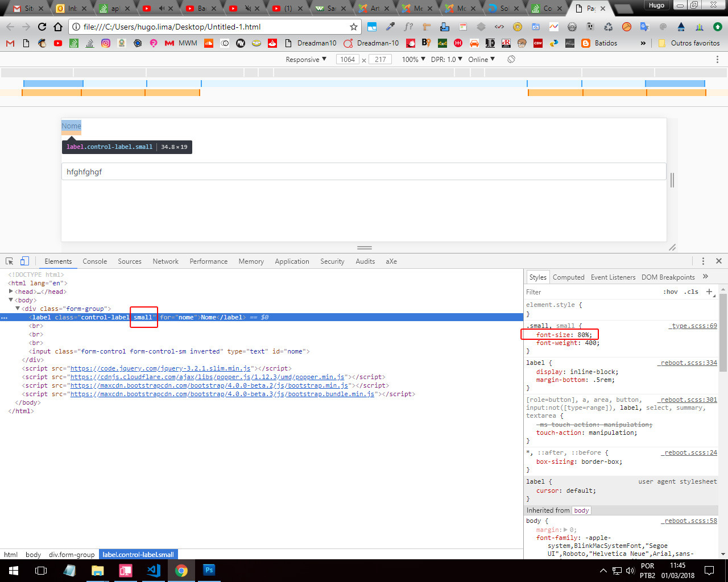Grab the viewport right-edge resize handle

point(672,180)
